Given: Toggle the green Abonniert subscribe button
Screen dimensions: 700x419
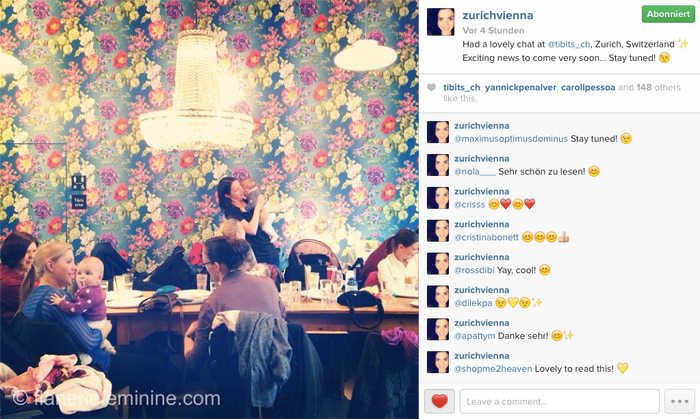Looking at the screenshot, I should pyautogui.click(x=668, y=14).
